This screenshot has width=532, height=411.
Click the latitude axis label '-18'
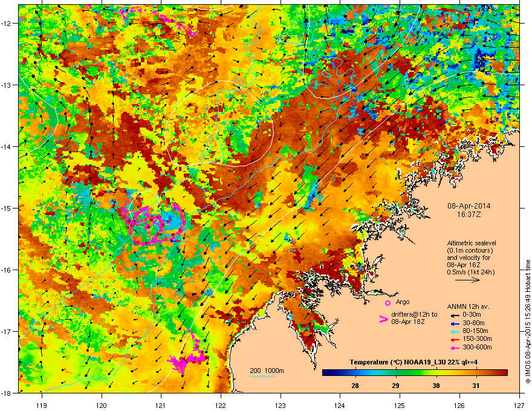[x=6, y=393]
